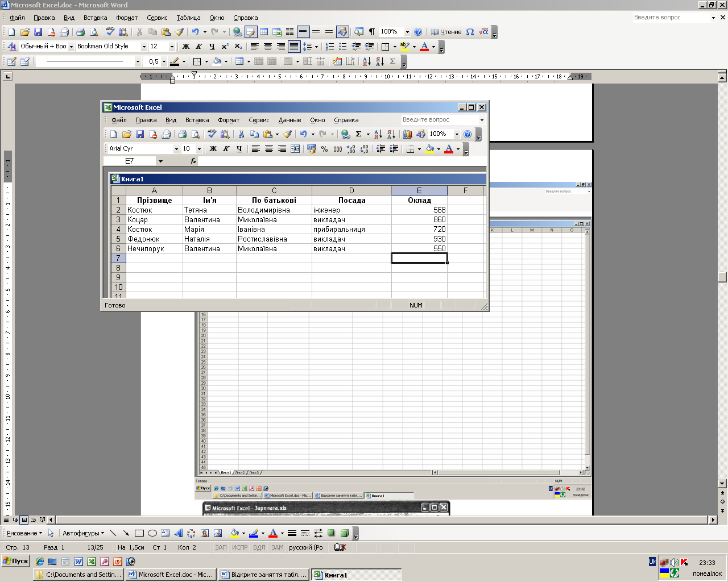
Task: Click AutoSum sigma in Excel toolbar
Action: [x=358, y=134]
